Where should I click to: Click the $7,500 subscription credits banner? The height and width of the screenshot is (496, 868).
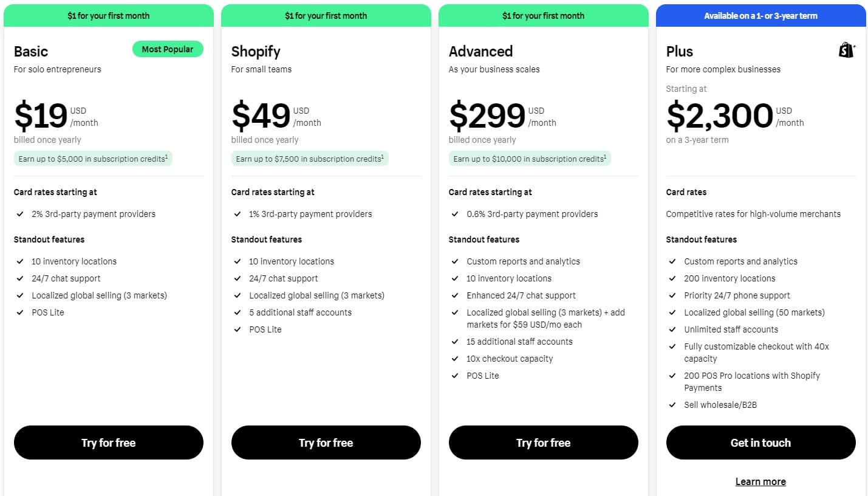(x=310, y=159)
